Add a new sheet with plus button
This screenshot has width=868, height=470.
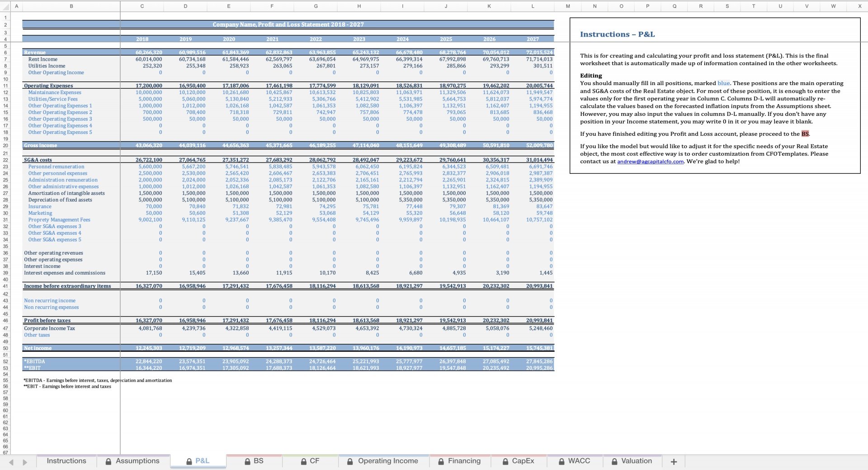coord(674,462)
